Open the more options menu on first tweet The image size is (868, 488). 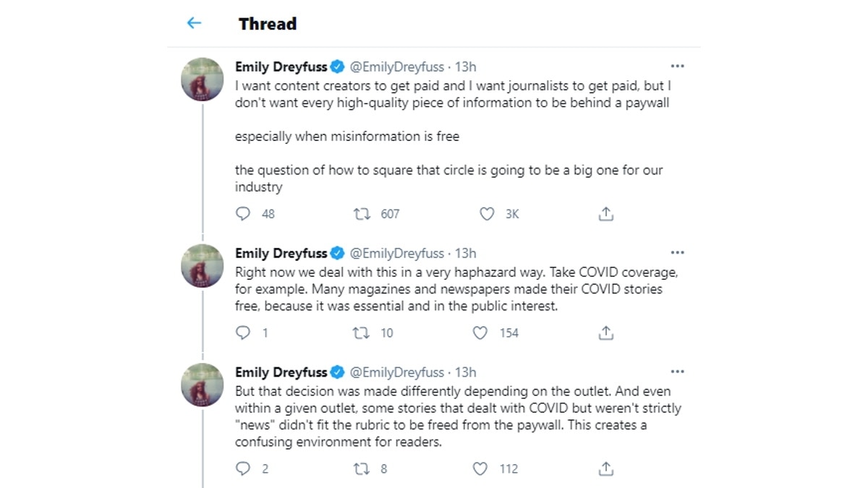click(677, 67)
